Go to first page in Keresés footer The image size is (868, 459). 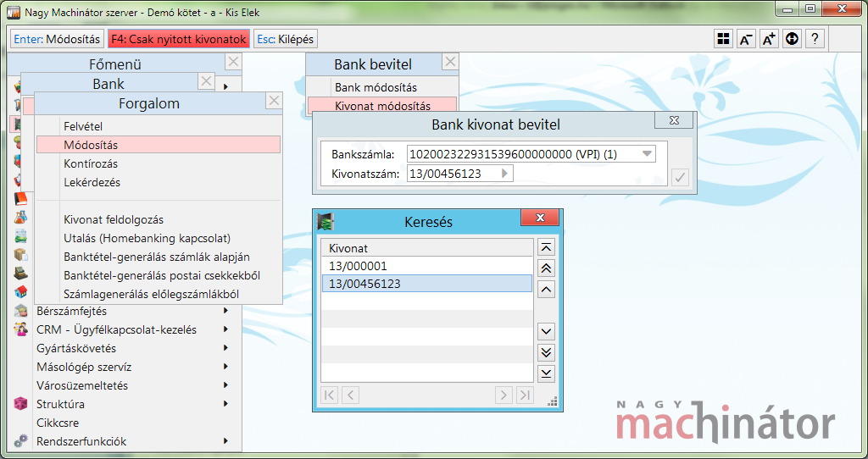pyautogui.click(x=330, y=395)
